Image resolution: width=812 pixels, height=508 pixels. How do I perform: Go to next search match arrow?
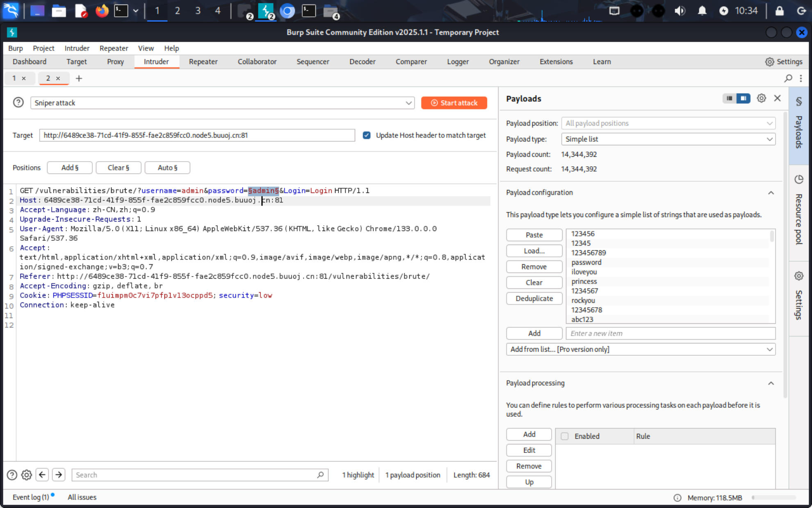[59, 475]
